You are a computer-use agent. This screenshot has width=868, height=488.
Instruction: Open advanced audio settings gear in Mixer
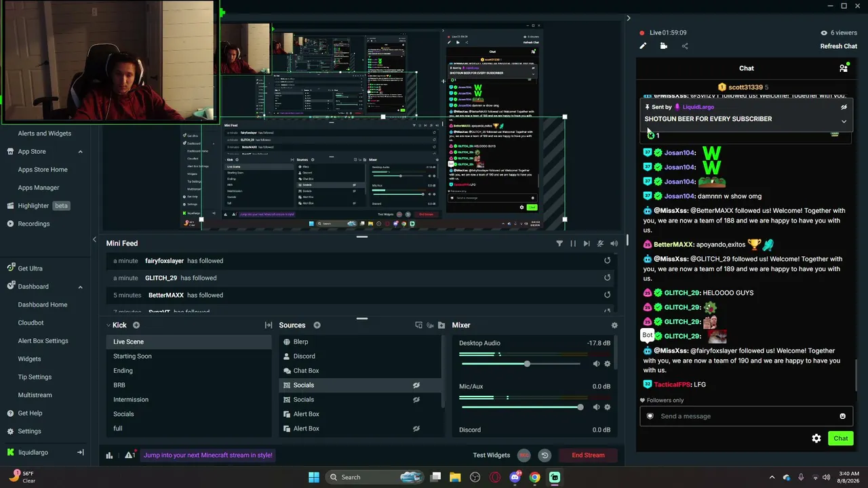point(614,325)
